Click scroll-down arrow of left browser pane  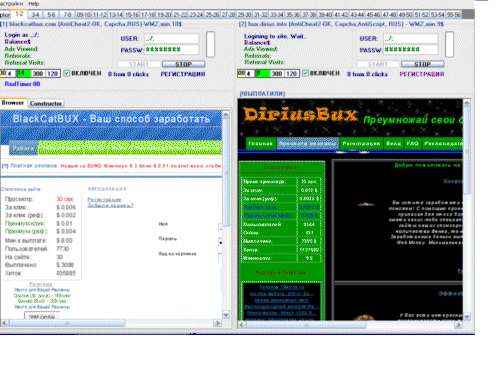(x=226, y=315)
